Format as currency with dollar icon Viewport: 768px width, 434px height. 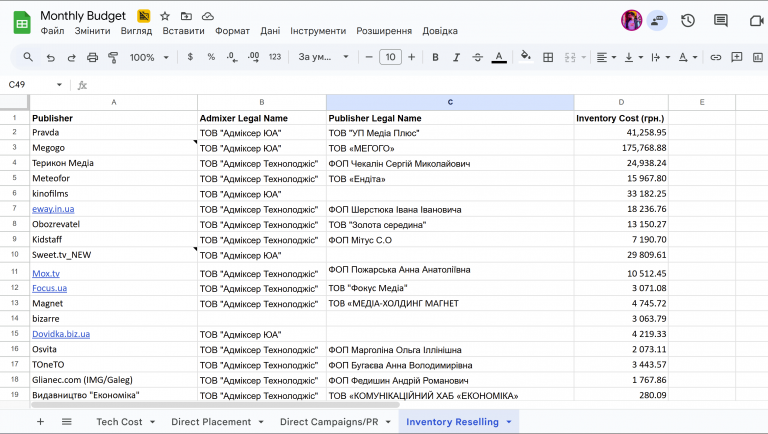pos(190,57)
